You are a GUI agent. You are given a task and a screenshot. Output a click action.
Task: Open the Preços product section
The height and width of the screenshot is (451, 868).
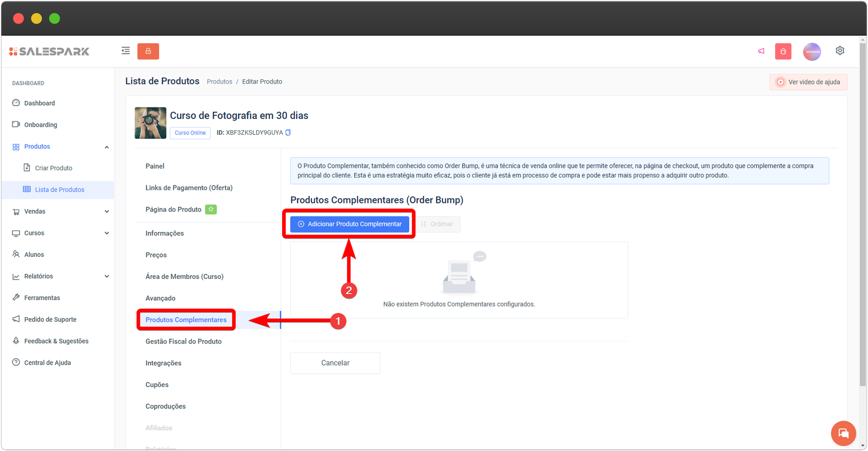(x=156, y=255)
